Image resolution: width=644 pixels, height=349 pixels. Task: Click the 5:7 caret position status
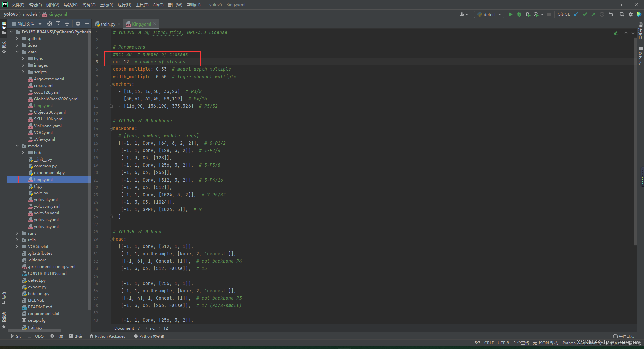pos(477,343)
